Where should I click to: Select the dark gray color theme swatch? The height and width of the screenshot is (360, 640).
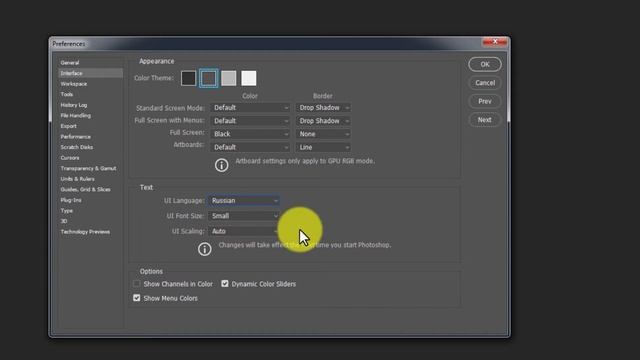tap(209, 78)
